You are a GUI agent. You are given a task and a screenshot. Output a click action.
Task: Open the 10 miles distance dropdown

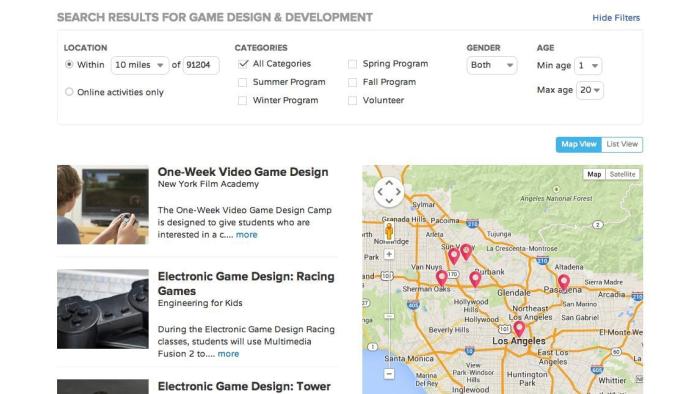(140, 65)
